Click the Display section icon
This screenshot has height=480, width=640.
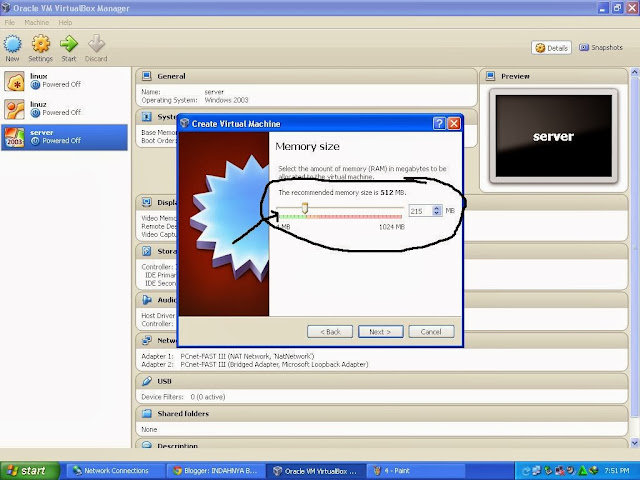point(147,202)
